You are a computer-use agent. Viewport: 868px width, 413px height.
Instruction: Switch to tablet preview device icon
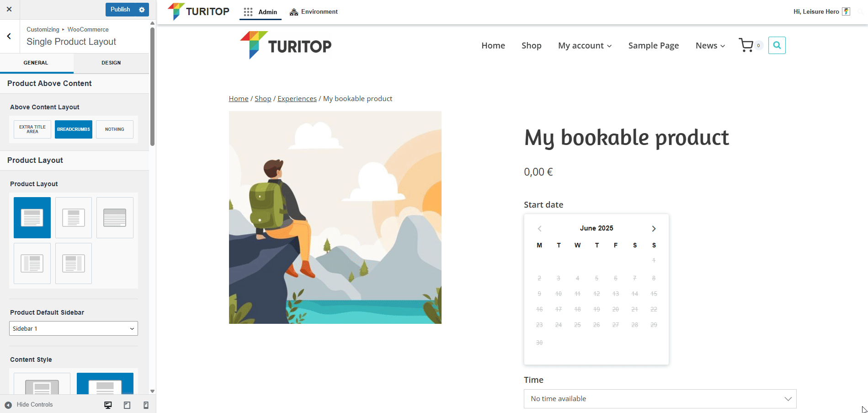pyautogui.click(x=127, y=405)
